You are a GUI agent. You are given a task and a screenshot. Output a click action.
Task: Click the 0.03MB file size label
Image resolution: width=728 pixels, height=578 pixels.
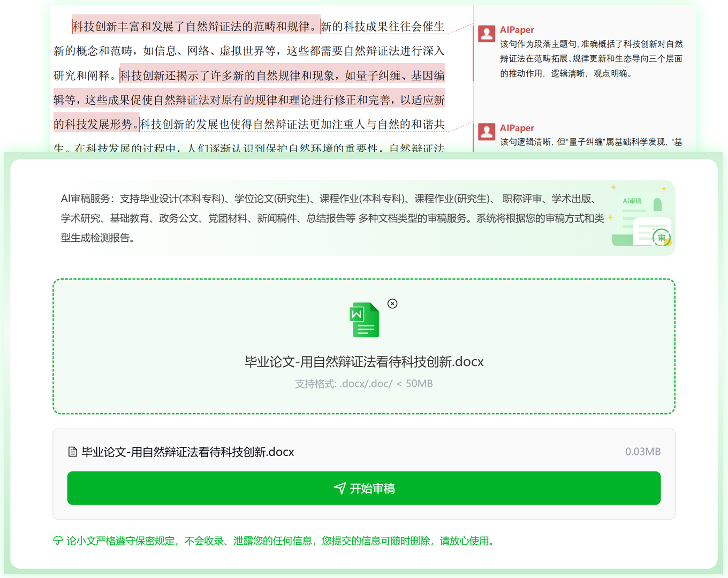pos(642,452)
